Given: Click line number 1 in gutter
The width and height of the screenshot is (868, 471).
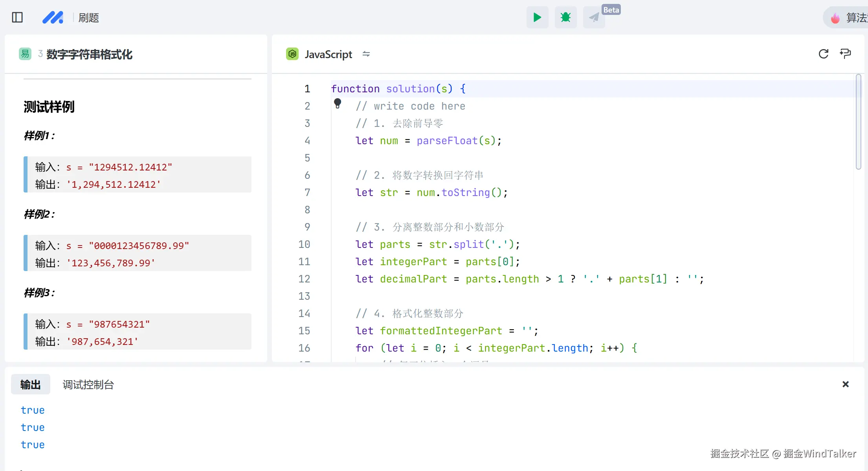Looking at the screenshot, I should [307, 89].
